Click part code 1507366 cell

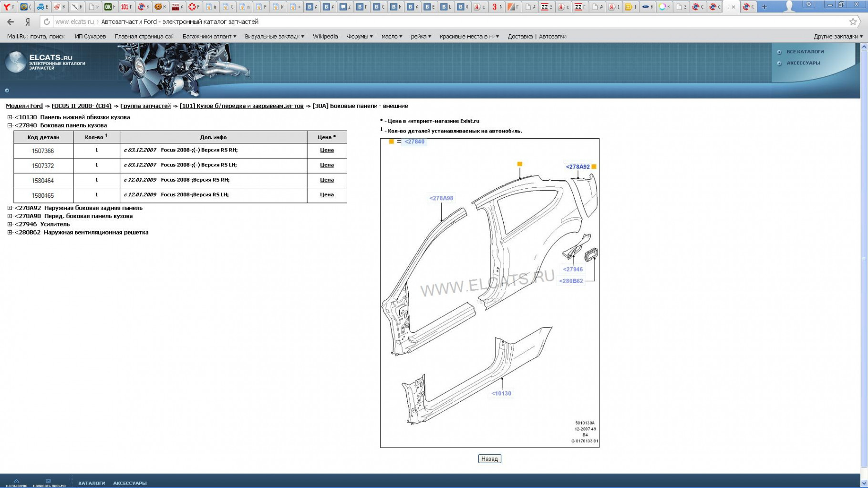(43, 151)
